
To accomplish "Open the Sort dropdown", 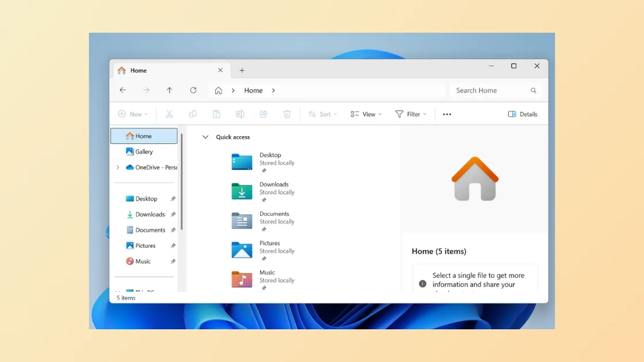I will click(x=322, y=114).
